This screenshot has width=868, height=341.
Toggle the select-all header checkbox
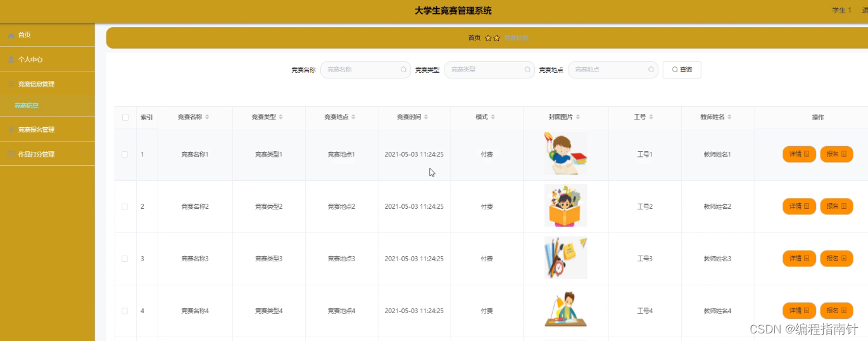point(125,117)
